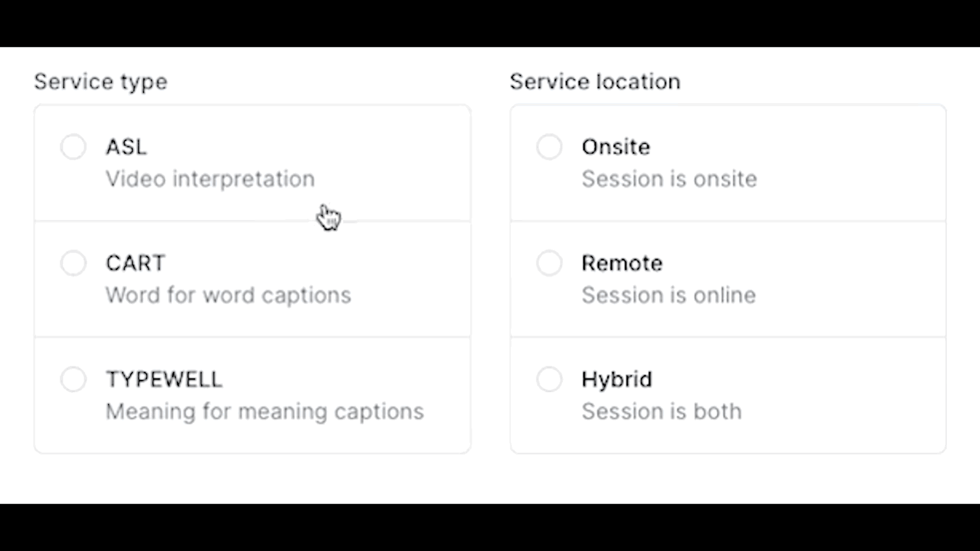Viewport: 980px width, 551px height.
Task: Choose the Onsite radio button
Action: [x=549, y=147]
